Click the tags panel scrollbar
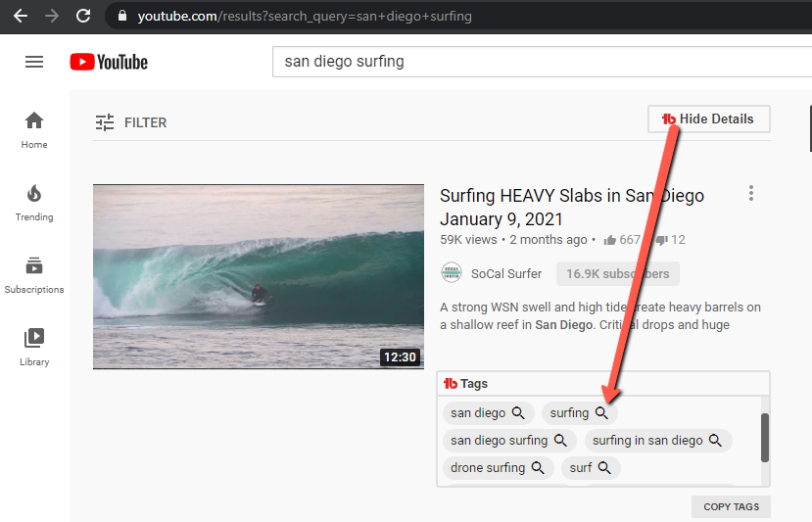Image resolution: width=812 pixels, height=522 pixels. pyautogui.click(x=765, y=437)
